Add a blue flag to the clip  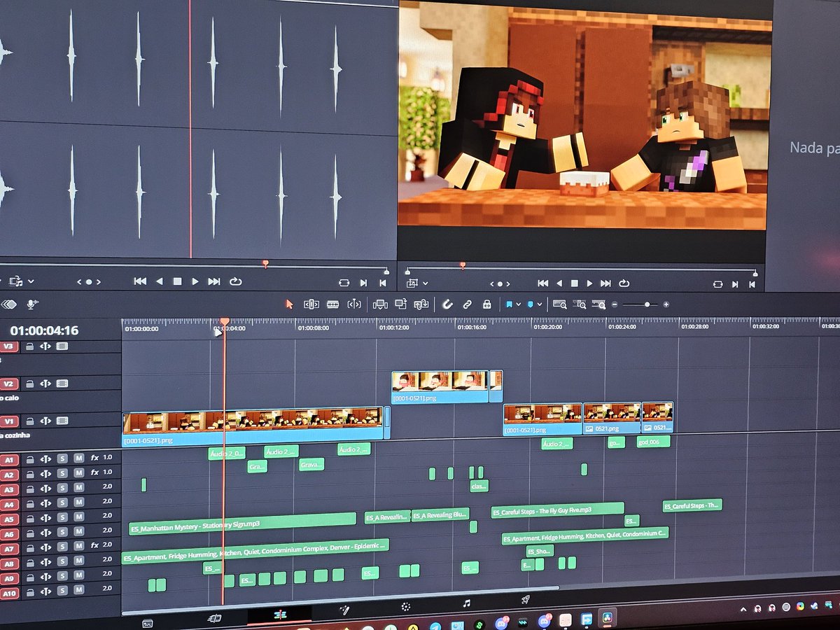click(x=509, y=304)
